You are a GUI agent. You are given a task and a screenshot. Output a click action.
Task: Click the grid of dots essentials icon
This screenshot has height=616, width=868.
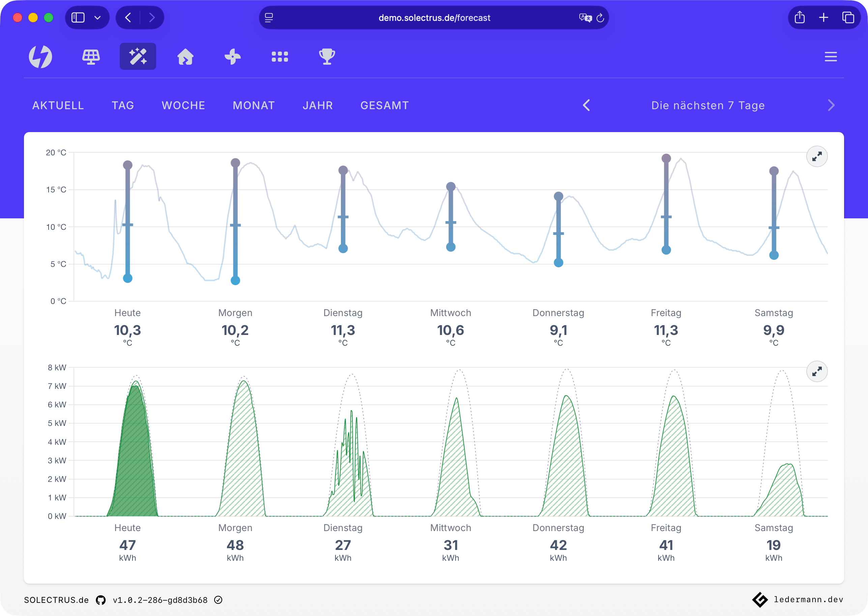[280, 57]
